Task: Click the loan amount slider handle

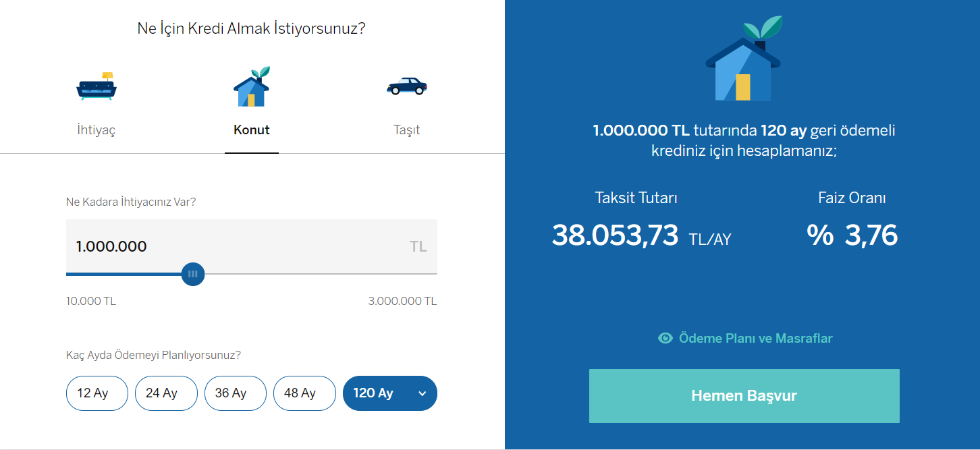Action: [193, 274]
